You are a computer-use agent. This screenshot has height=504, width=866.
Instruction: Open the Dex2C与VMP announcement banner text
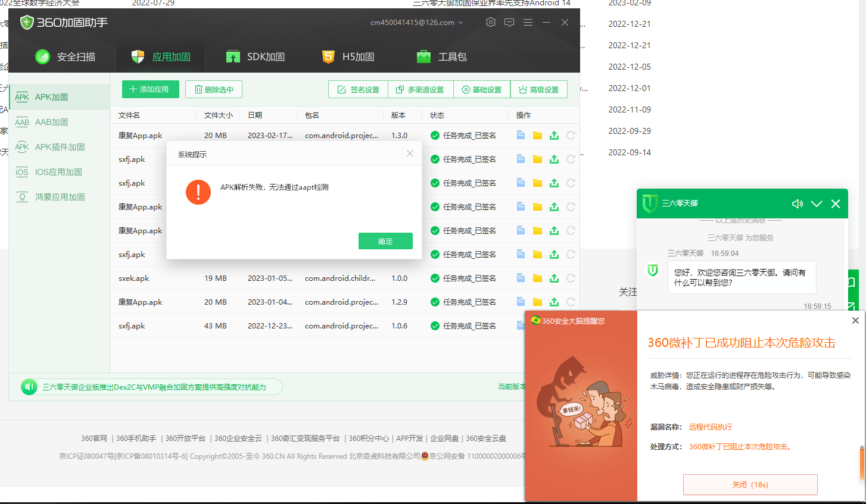[x=154, y=387]
